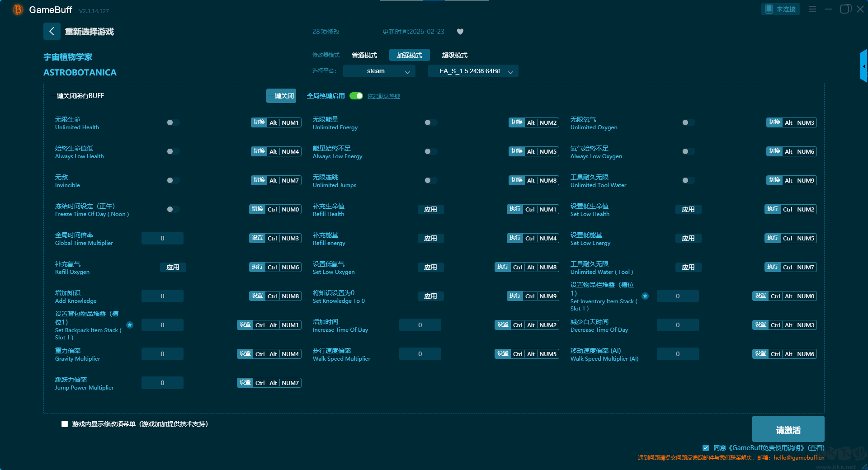Select the 超级模式 mode tab
This screenshot has width=868, height=470.
[x=454, y=55]
